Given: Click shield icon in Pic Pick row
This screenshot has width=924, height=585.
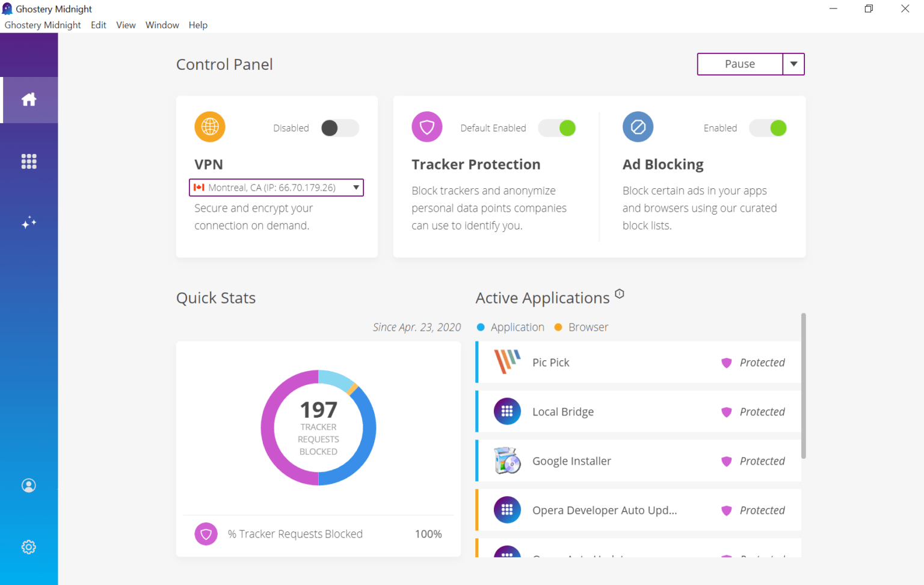Looking at the screenshot, I should point(727,363).
